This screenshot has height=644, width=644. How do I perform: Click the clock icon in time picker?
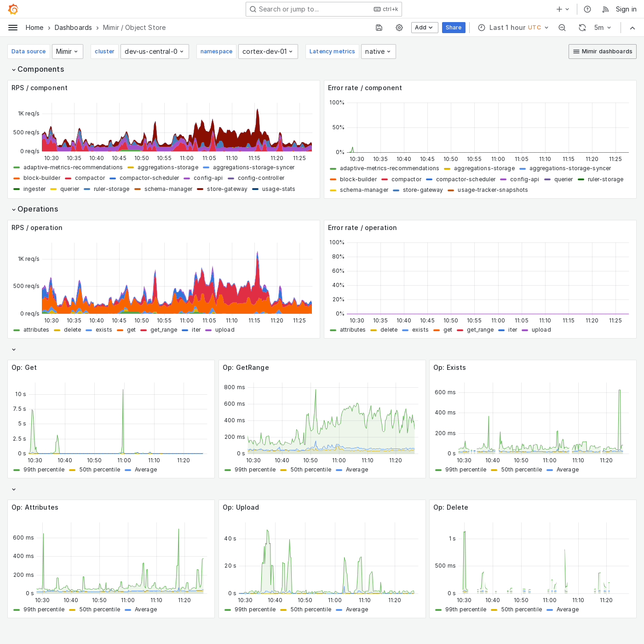click(x=482, y=28)
